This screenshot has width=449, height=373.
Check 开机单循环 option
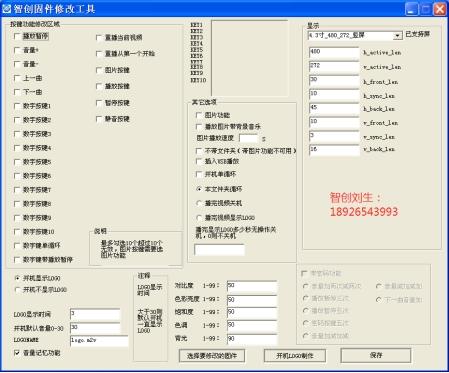pyautogui.click(x=199, y=174)
